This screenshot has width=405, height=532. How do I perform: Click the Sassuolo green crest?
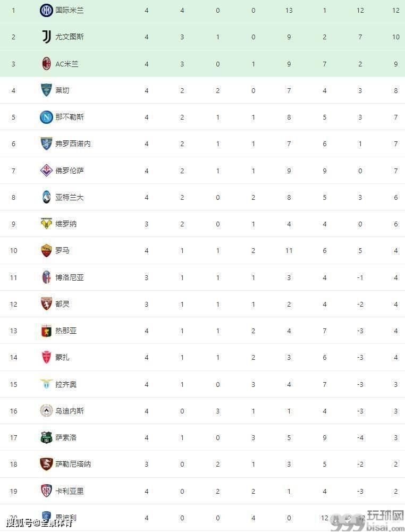pyautogui.click(x=46, y=437)
